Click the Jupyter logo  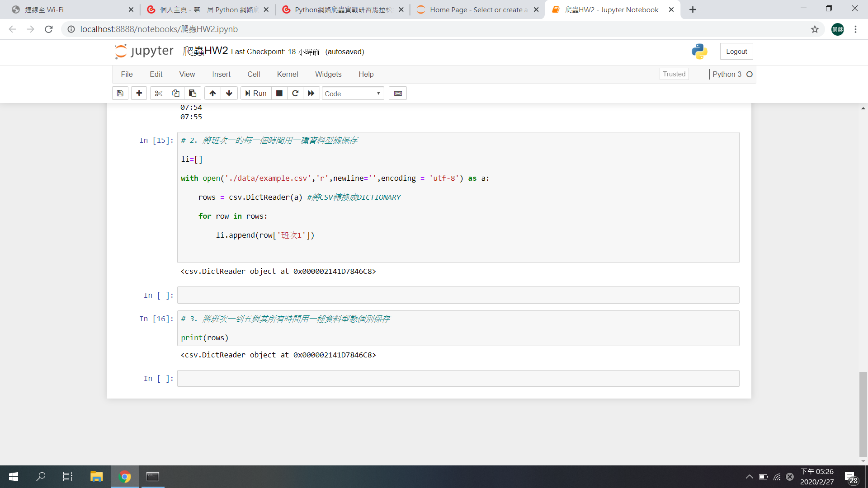click(x=144, y=51)
